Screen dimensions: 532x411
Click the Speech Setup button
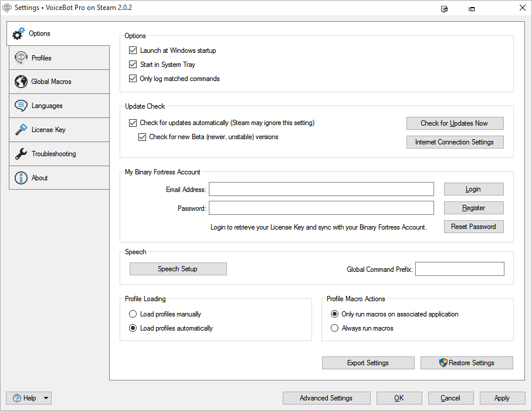click(x=178, y=269)
